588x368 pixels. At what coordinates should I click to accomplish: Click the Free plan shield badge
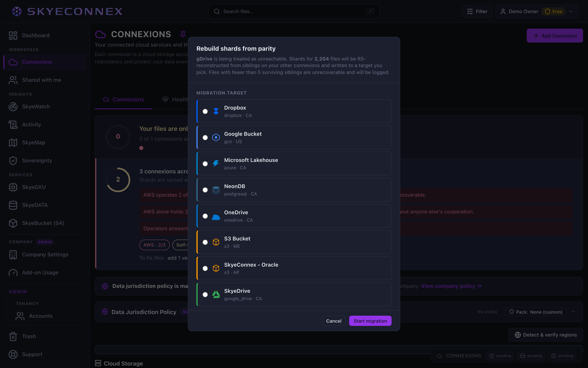pyautogui.click(x=553, y=11)
